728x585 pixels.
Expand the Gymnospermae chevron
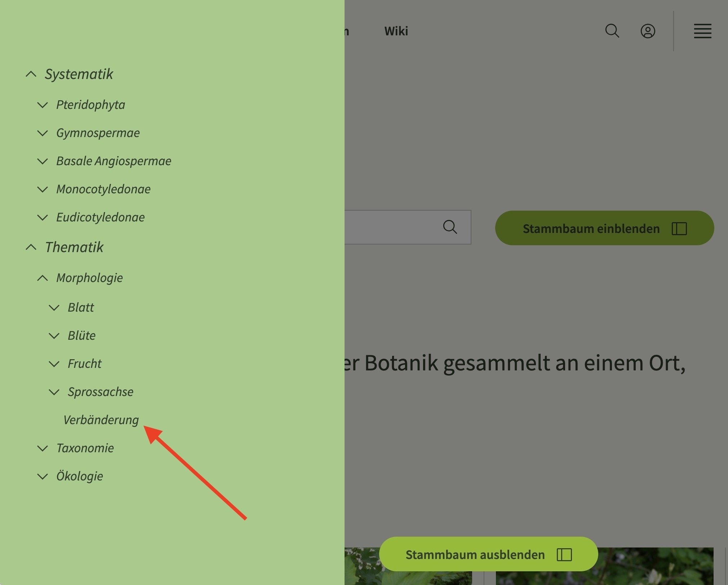pyautogui.click(x=43, y=133)
